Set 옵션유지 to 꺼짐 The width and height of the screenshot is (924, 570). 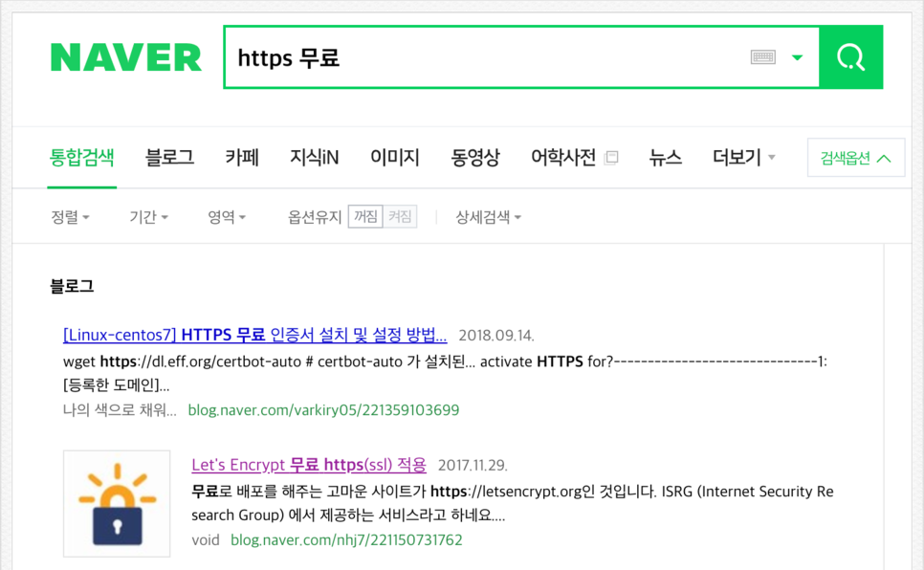tap(365, 216)
